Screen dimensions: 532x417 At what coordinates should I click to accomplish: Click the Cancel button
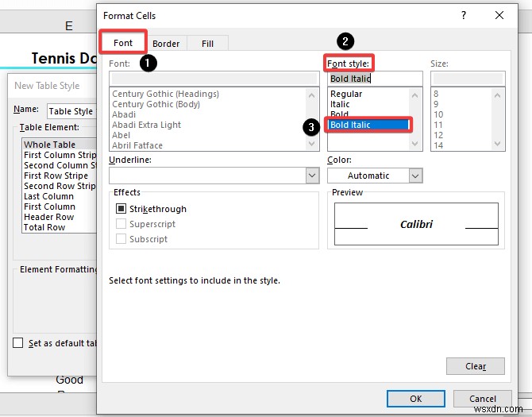pos(483,399)
